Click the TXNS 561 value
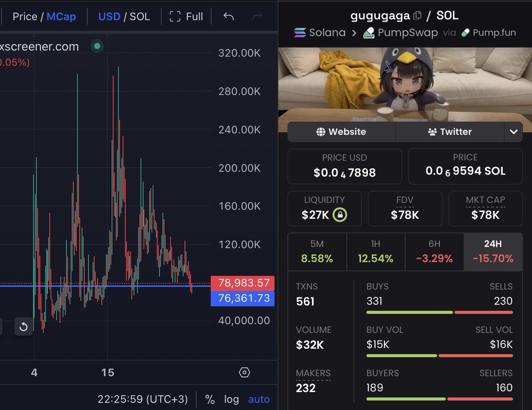 click(305, 302)
